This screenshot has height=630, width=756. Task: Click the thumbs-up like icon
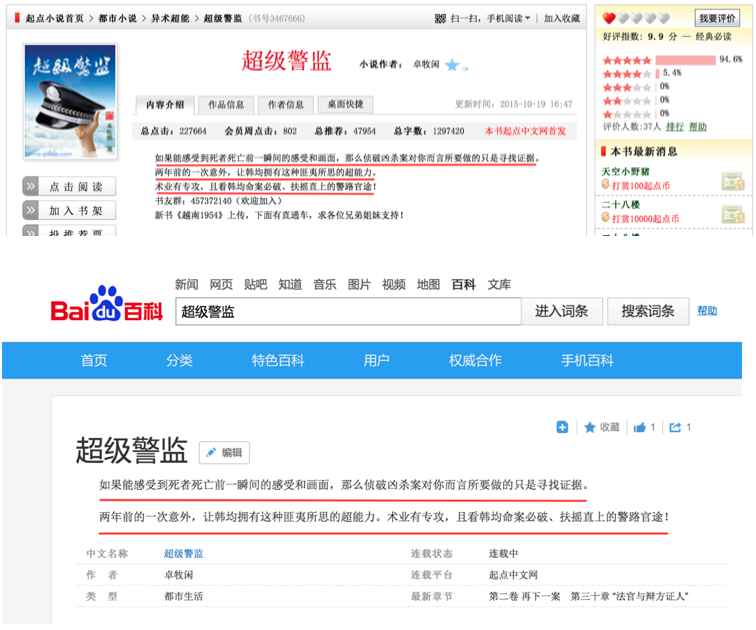coord(639,428)
